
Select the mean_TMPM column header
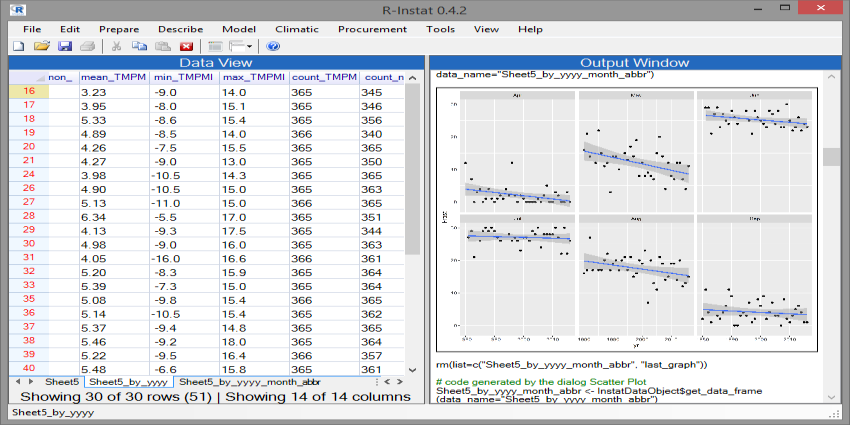pyautogui.click(x=114, y=78)
